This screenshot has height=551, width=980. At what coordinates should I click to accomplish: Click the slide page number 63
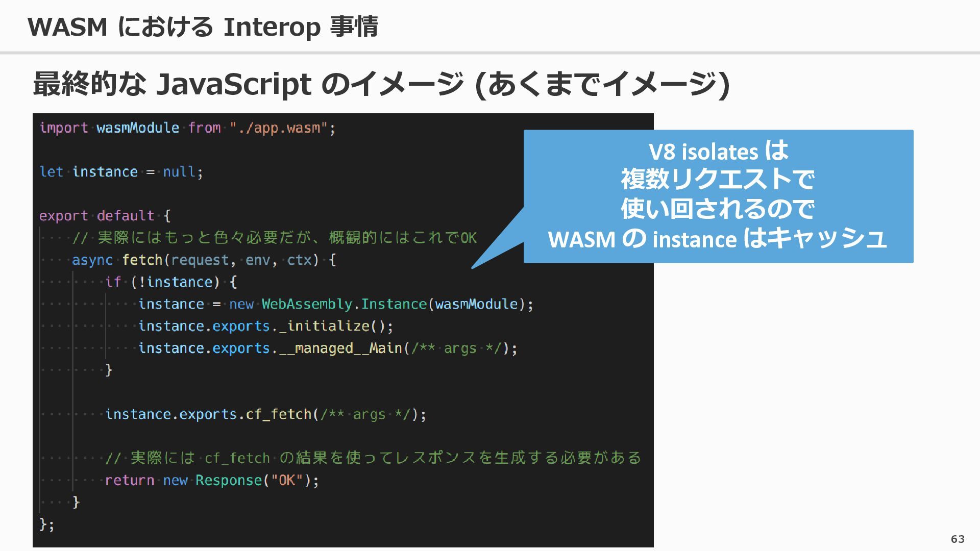point(958,539)
